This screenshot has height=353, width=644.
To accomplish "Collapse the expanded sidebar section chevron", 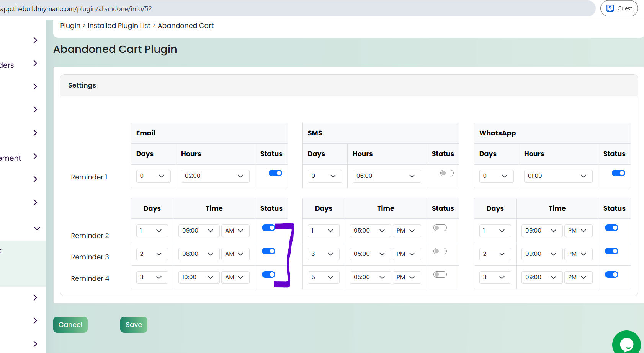I will click(37, 228).
